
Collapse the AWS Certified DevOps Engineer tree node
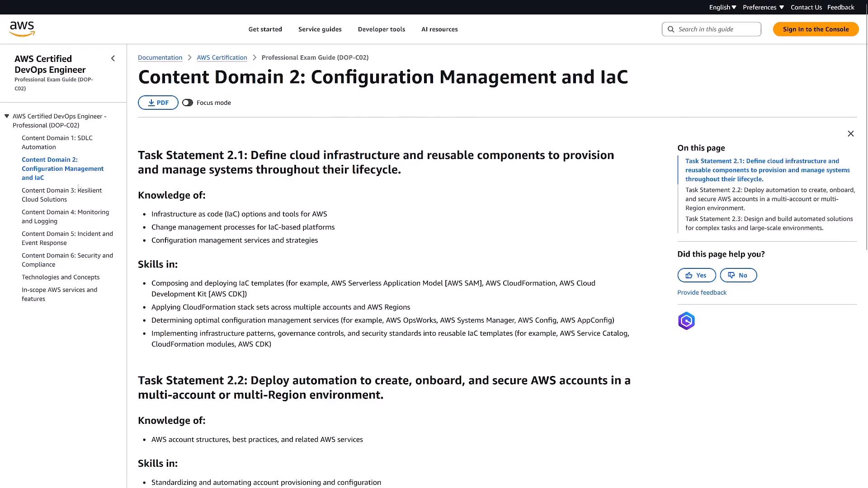pos(7,116)
